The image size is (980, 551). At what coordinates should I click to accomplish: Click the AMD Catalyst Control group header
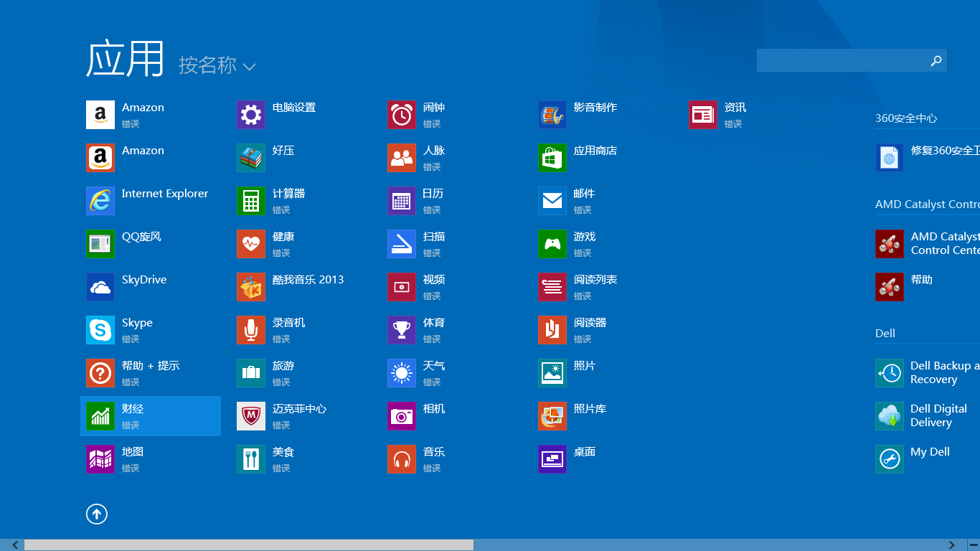click(927, 204)
